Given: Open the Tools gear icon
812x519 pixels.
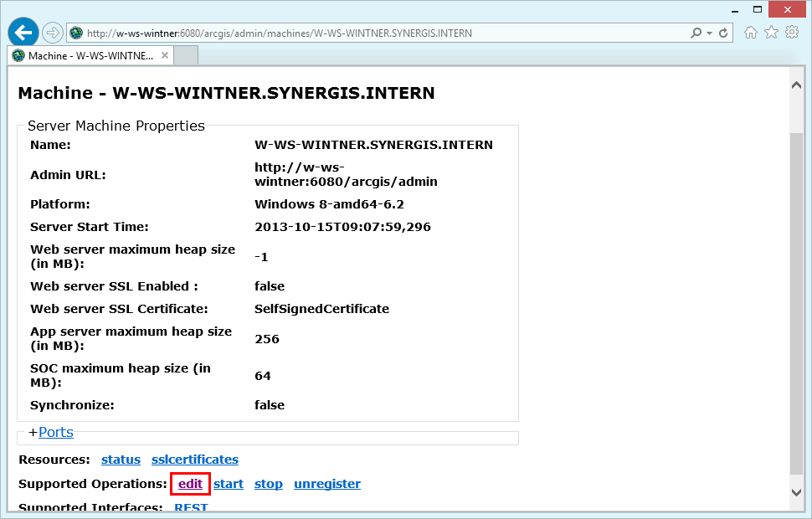Looking at the screenshot, I should coord(792,33).
